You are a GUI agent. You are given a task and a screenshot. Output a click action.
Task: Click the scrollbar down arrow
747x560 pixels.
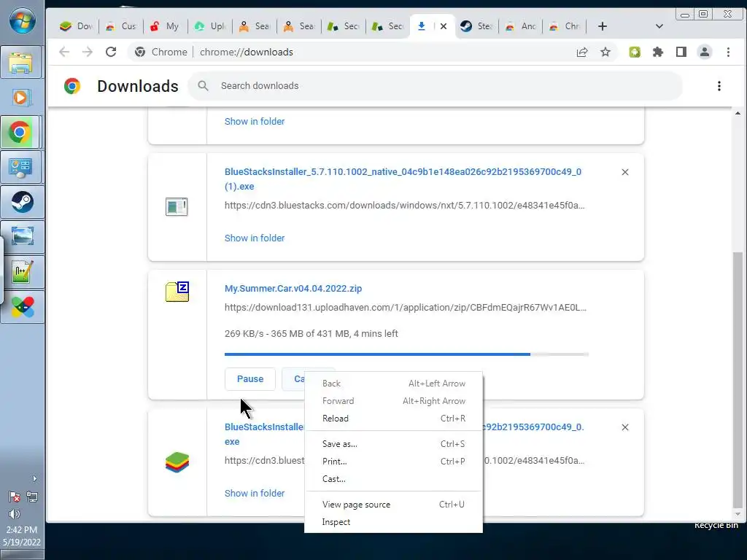click(x=738, y=514)
